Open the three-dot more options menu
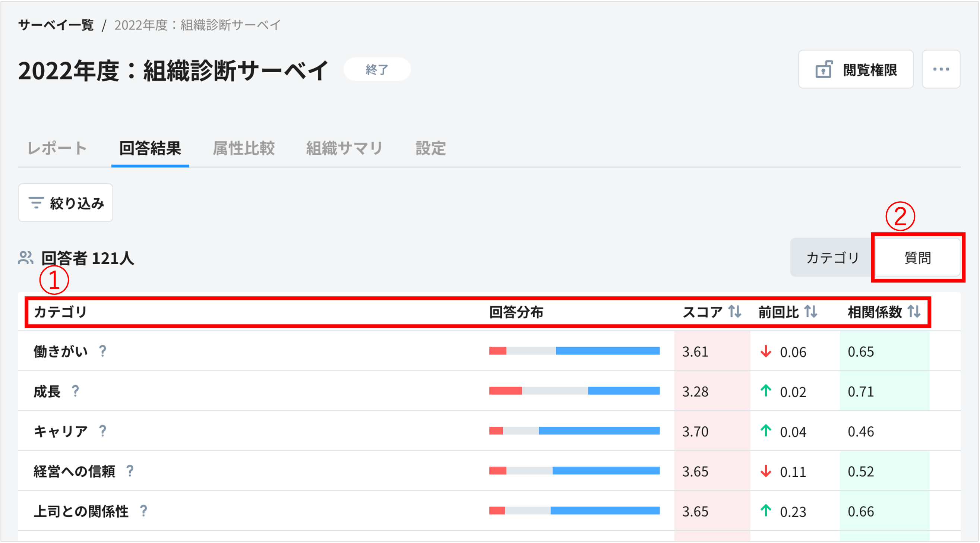The height and width of the screenshot is (543, 980). (x=941, y=69)
